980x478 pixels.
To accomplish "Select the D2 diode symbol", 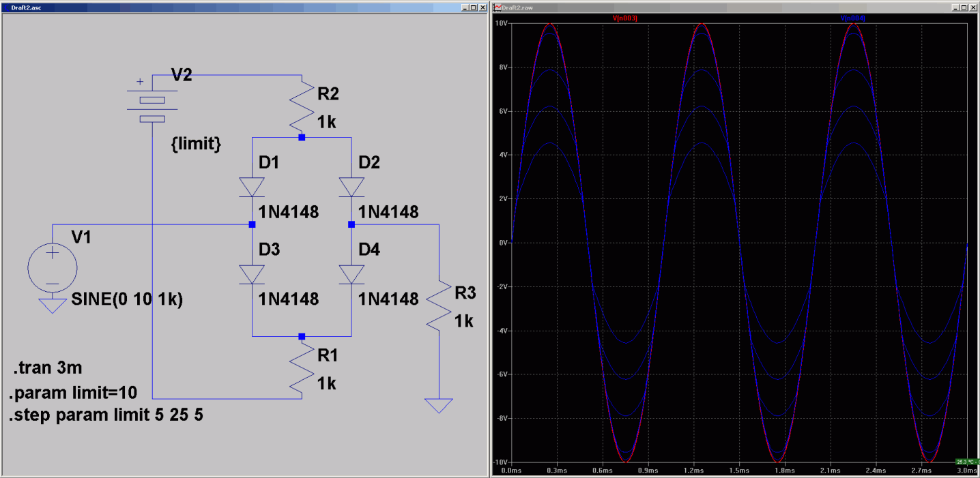I will click(351, 187).
